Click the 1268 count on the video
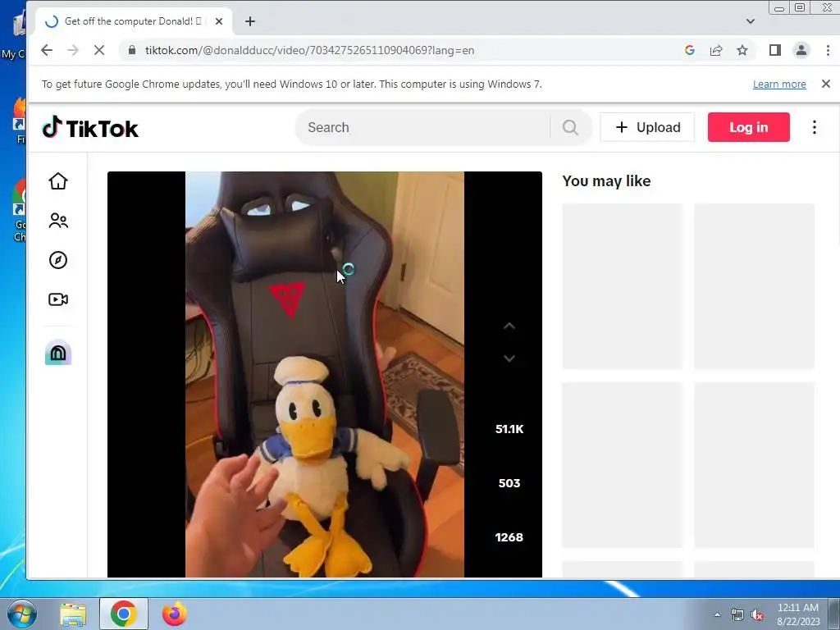Image resolution: width=840 pixels, height=630 pixels. 509,537
